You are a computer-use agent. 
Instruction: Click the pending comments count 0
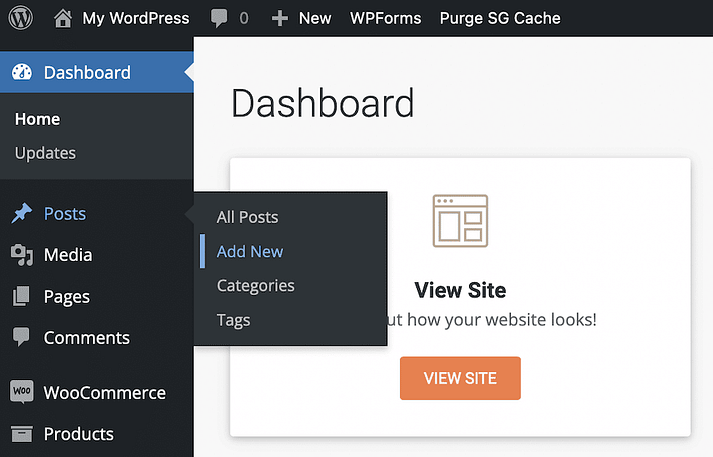244,19
